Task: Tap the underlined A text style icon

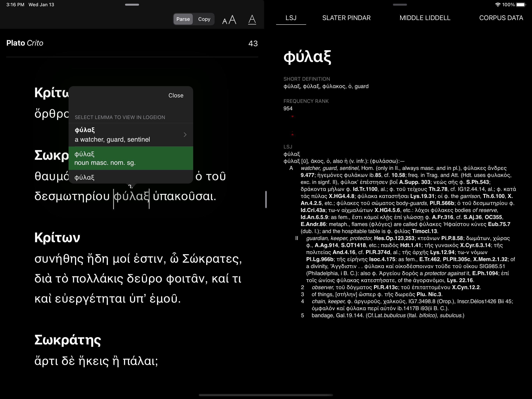Action: pos(252,19)
